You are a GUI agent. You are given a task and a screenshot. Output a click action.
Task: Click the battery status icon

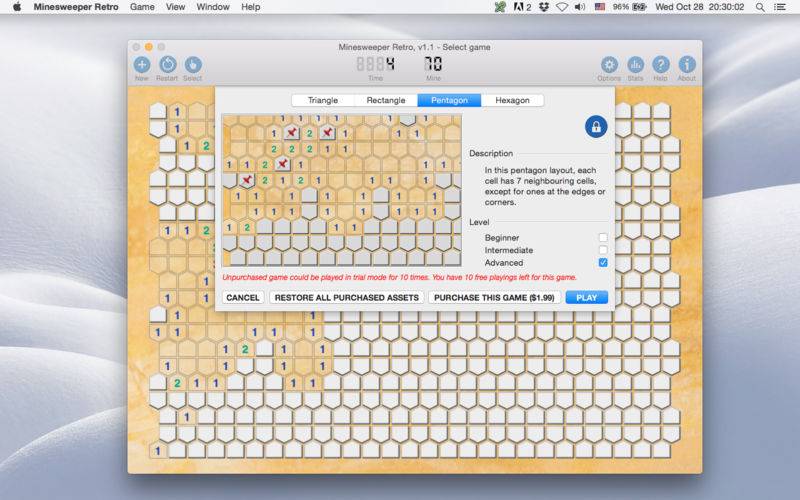coord(640,7)
